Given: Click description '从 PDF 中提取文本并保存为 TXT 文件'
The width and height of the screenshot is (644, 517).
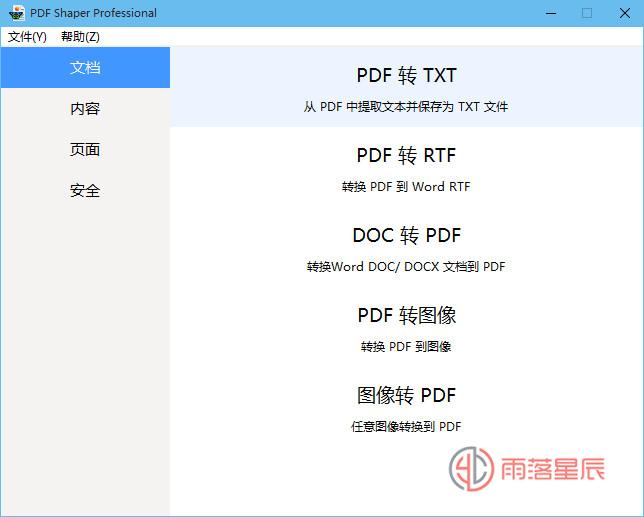Looking at the screenshot, I should [406, 107].
